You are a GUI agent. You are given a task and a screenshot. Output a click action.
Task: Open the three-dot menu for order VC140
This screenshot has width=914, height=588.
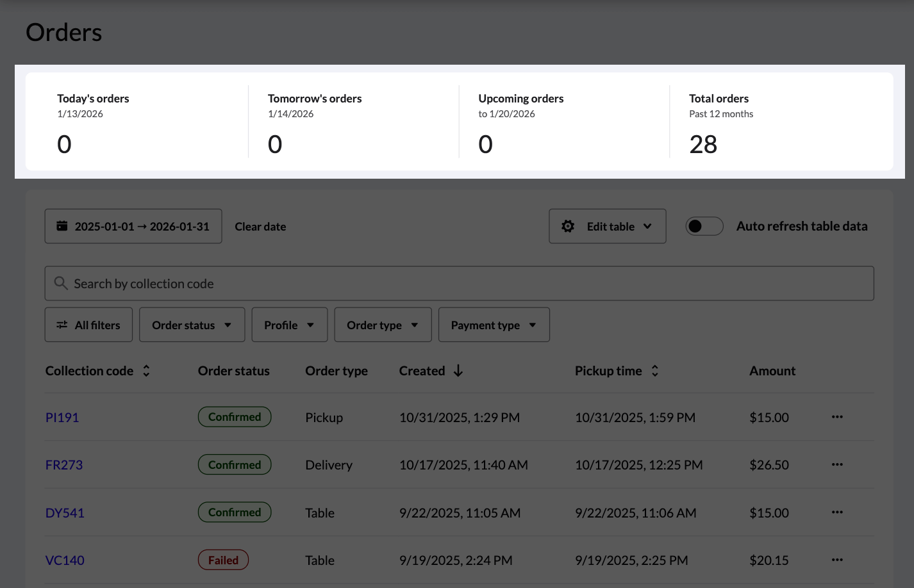[837, 560]
